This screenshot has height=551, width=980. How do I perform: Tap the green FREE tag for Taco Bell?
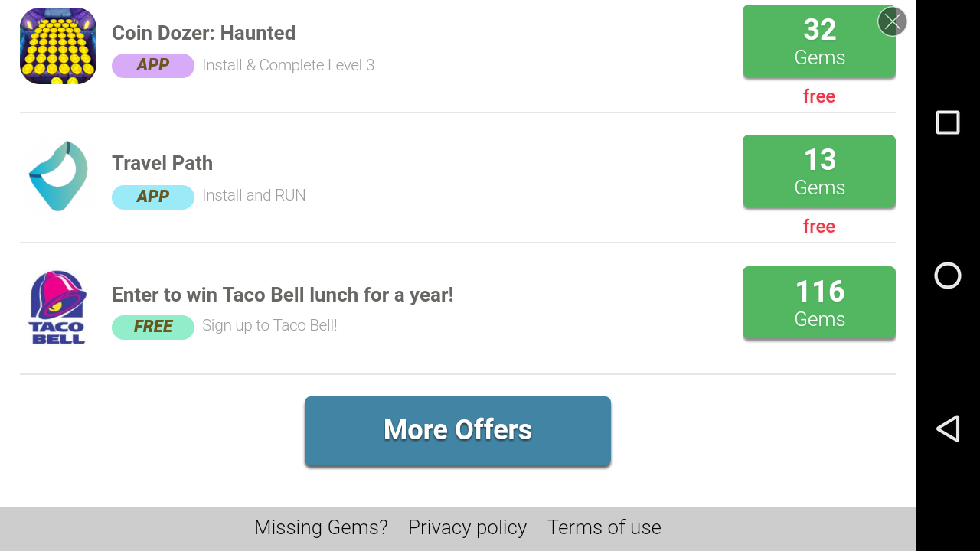pyautogui.click(x=153, y=327)
